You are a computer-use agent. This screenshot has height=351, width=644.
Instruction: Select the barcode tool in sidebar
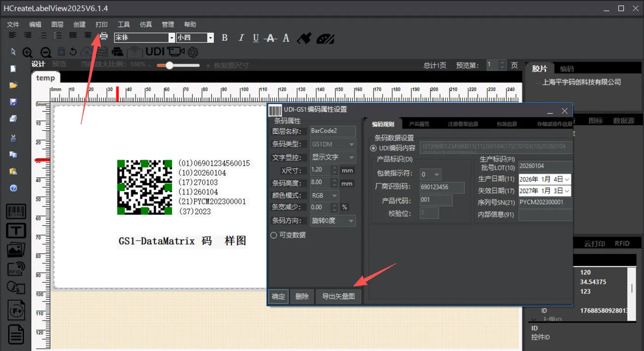click(16, 212)
